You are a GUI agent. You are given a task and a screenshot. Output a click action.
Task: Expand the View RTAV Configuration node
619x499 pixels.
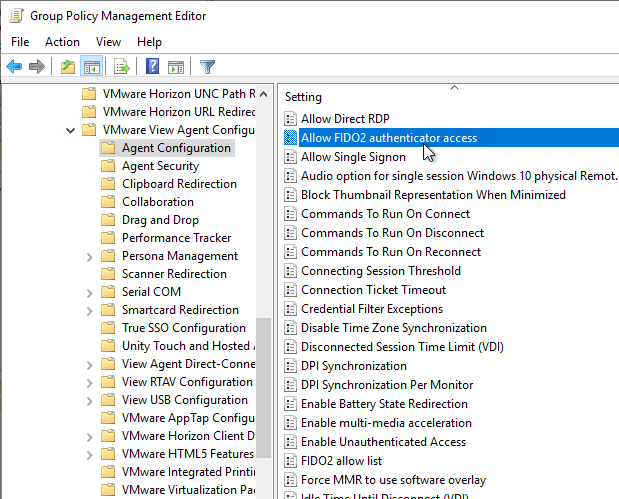click(x=90, y=383)
